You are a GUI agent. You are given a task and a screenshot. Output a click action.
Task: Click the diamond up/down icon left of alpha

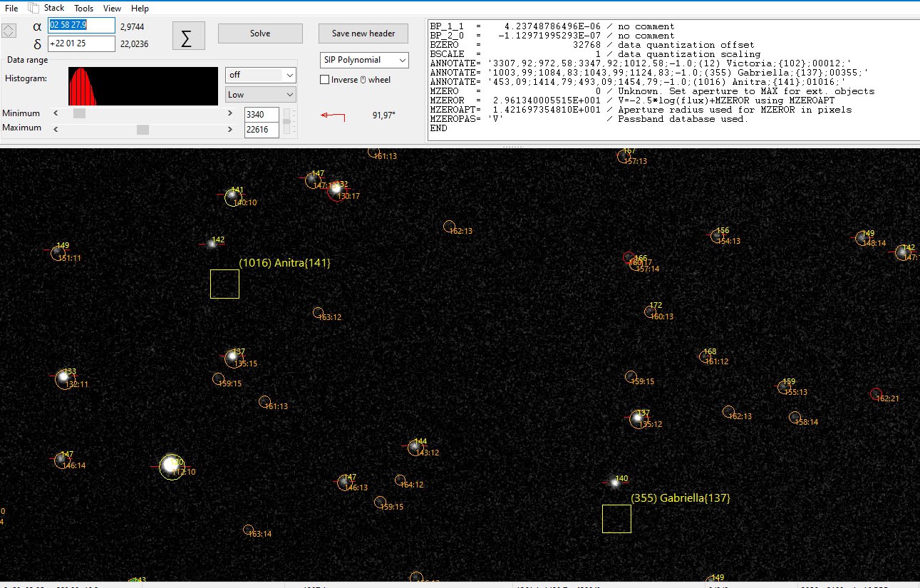[x=8, y=31]
